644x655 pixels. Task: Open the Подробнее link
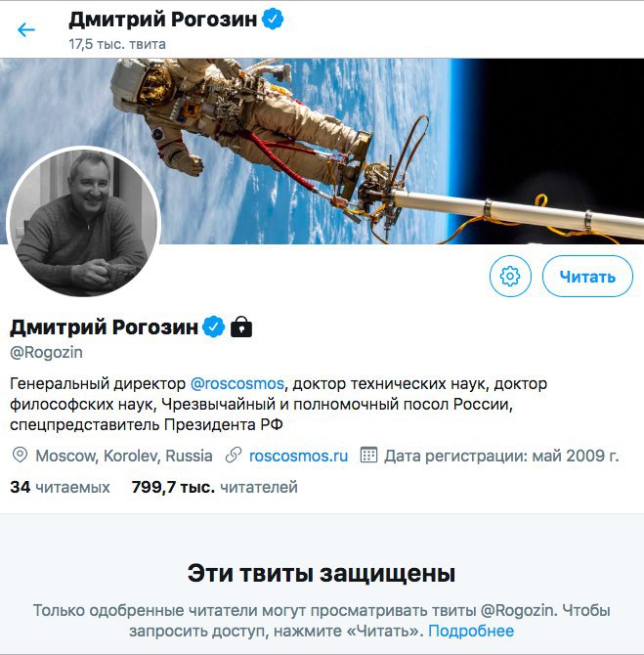coord(471,631)
